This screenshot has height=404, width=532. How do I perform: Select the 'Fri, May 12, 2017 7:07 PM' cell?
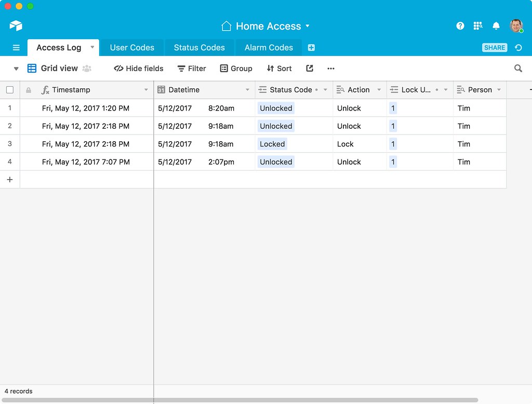[x=87, y=162]
